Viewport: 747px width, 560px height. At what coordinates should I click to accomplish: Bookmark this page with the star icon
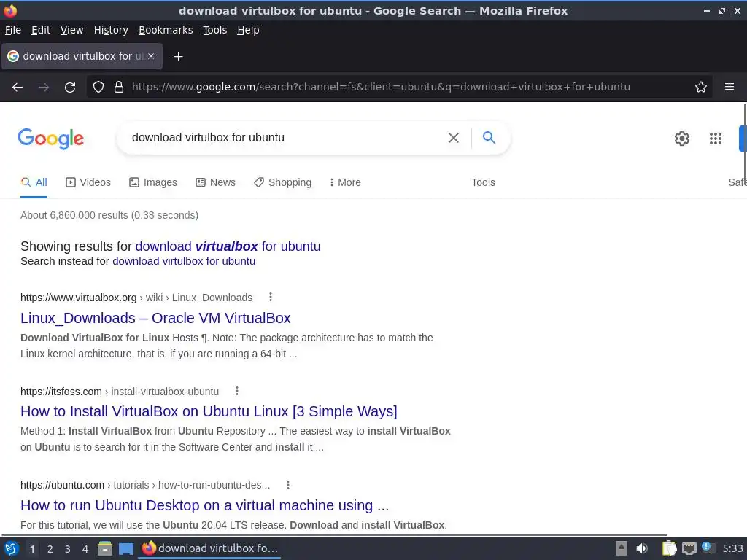click(x=701, y=87)
